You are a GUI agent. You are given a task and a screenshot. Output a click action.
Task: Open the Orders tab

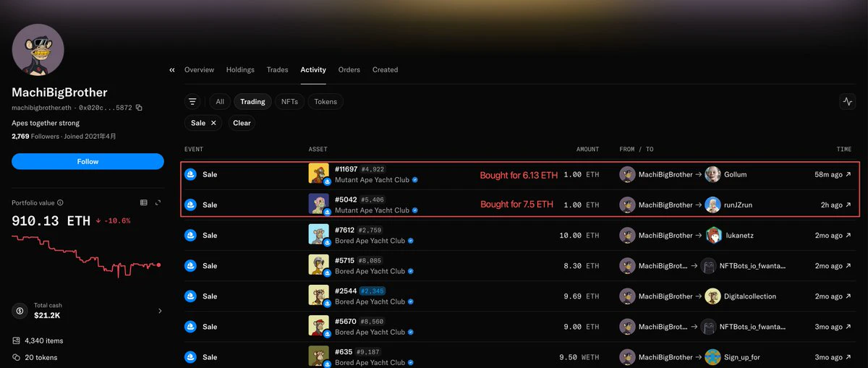click(349, 70)
